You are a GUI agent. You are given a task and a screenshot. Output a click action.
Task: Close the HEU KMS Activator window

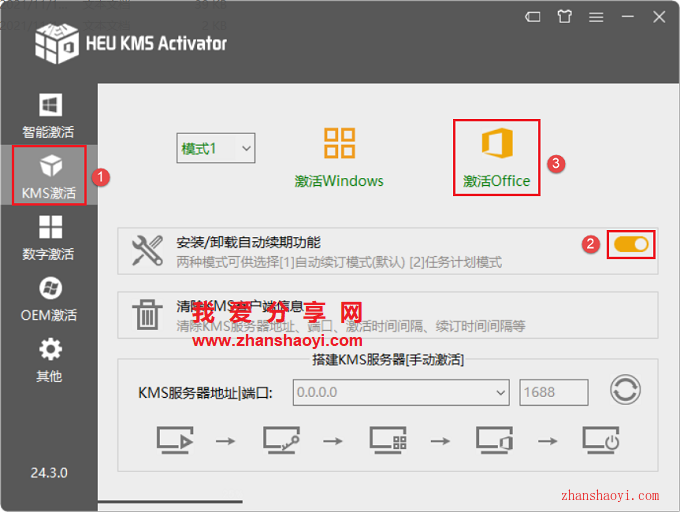(659, 17)
